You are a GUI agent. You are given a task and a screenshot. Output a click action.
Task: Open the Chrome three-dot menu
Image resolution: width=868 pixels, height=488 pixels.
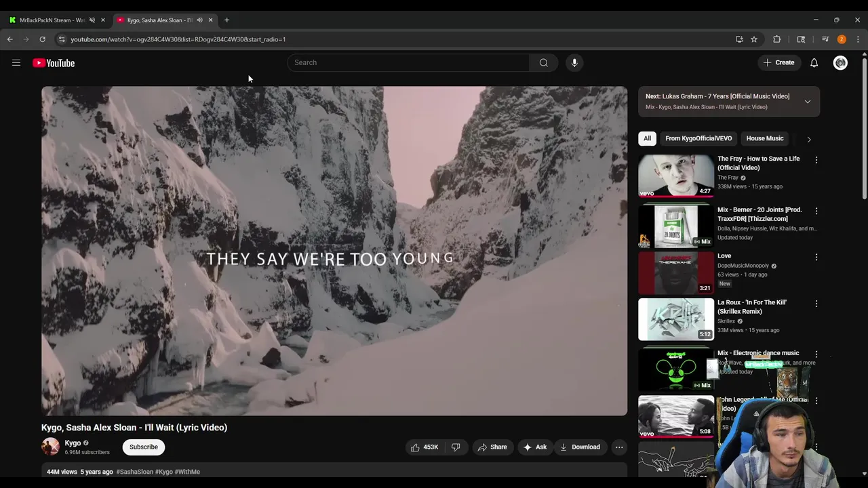click(x=858, y=39)
